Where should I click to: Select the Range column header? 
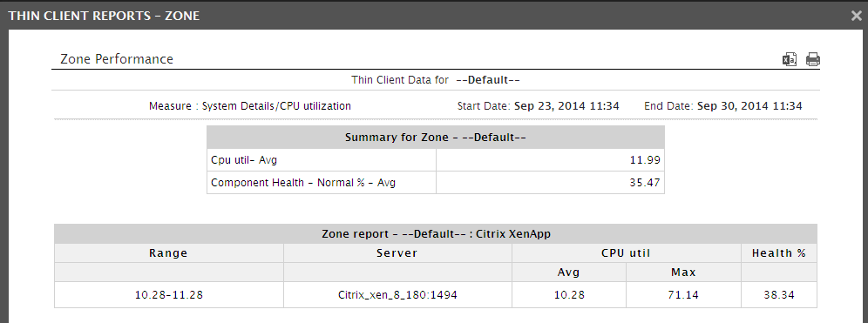click(168, 253)
